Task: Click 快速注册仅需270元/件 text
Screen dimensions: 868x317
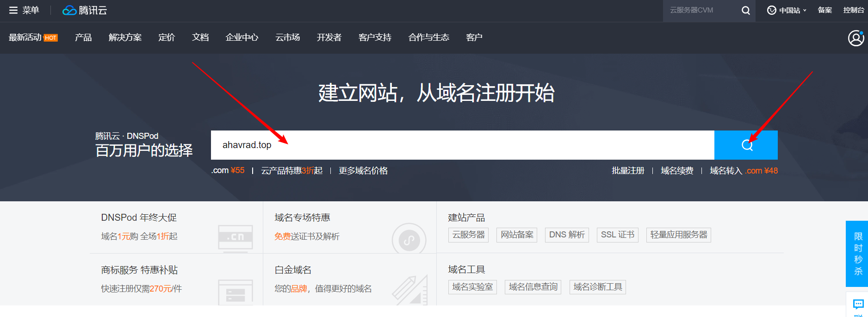Action: pyautogui.click(x=141, y=289)
